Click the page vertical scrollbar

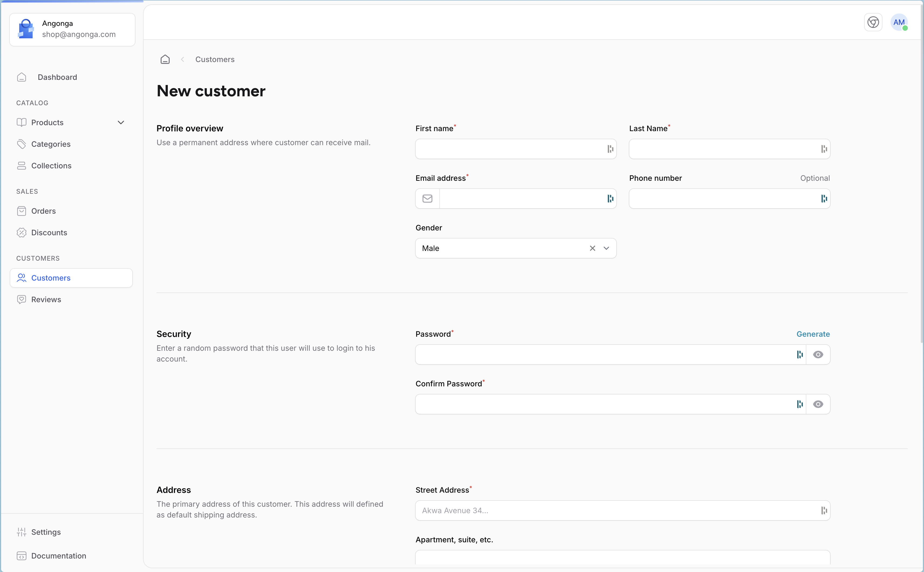921,189
